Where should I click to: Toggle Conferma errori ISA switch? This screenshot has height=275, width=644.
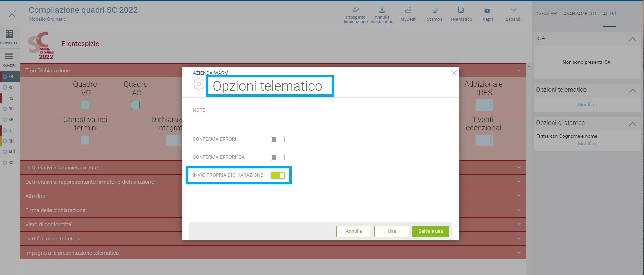tap(278, 157)
